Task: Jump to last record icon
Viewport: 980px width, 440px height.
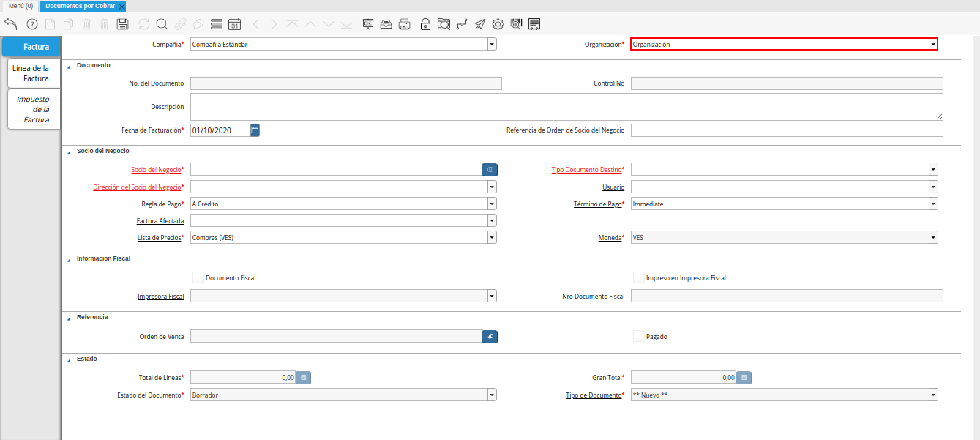Action: 346,24
